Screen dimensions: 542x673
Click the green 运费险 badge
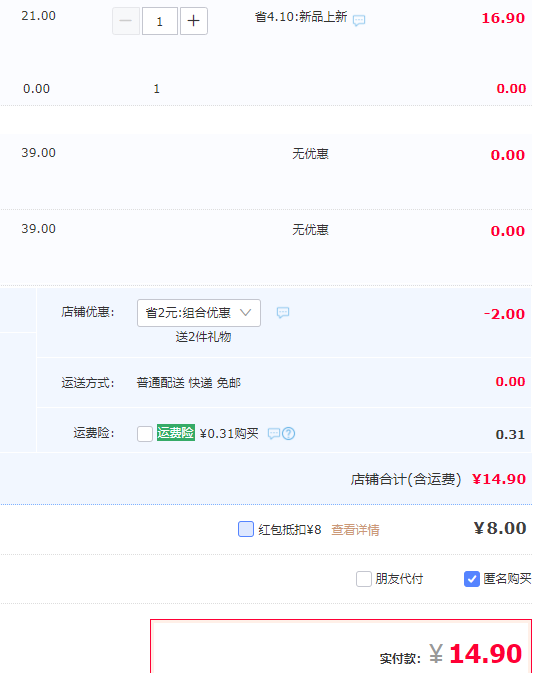[x=176, y=433]
